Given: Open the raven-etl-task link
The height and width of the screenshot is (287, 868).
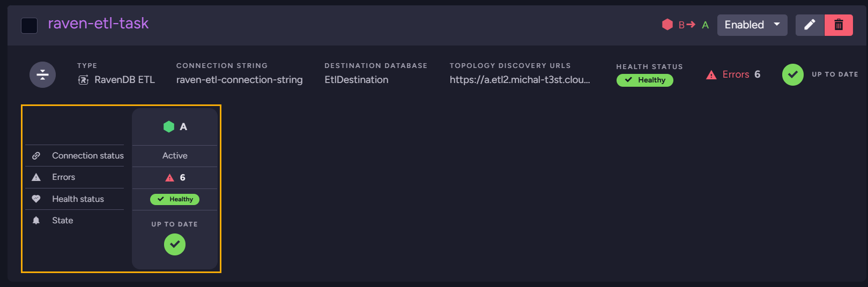Looking at the screenshot, I should pyautogui.click(x=98, y=24).
